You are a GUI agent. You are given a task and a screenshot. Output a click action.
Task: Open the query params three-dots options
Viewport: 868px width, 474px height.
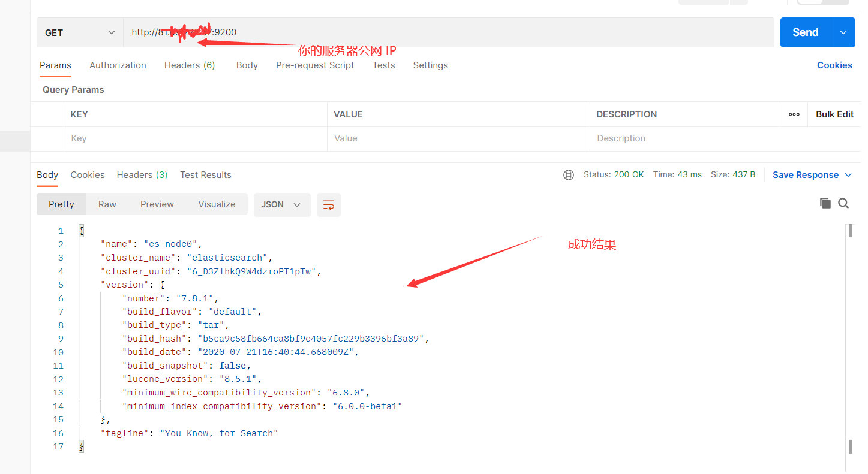(794, 114)
